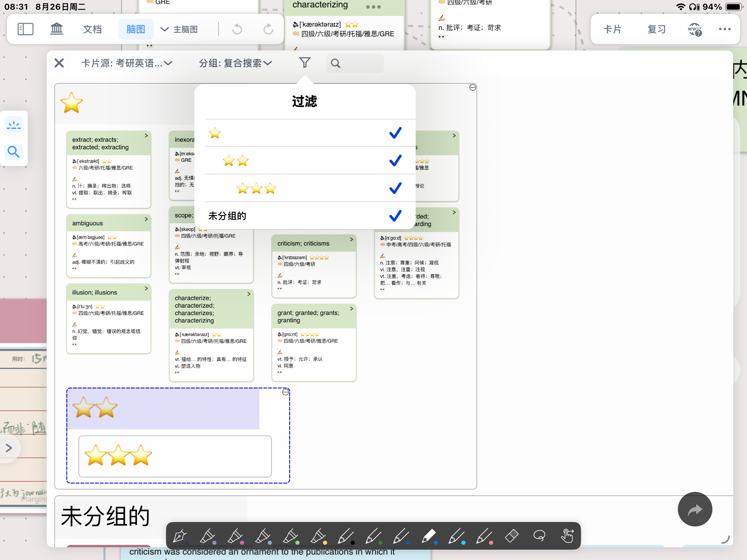Viewport: 747px width, 560px height.
Task: Click the filter funnel icon
Action: pos(304,63)
